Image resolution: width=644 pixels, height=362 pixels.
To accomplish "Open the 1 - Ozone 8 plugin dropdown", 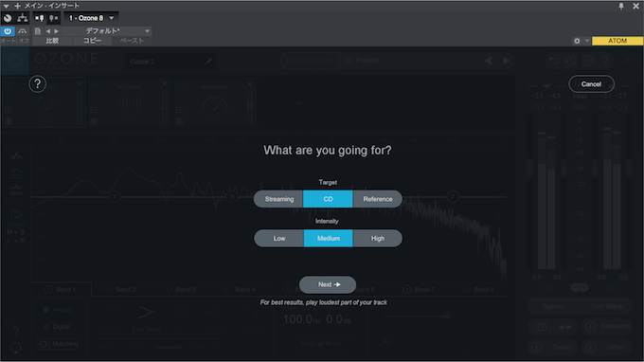I will pyautogui.click(x=91, y=18).
